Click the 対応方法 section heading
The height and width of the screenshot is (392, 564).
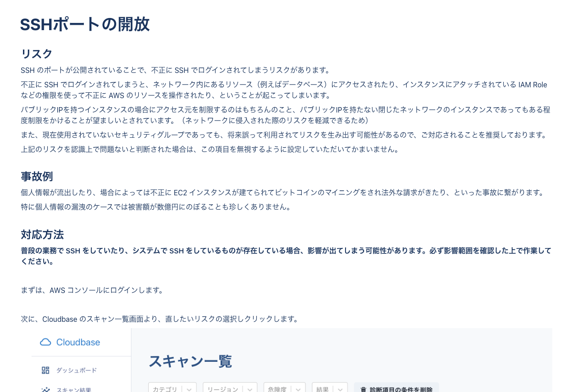click(42, 234)
